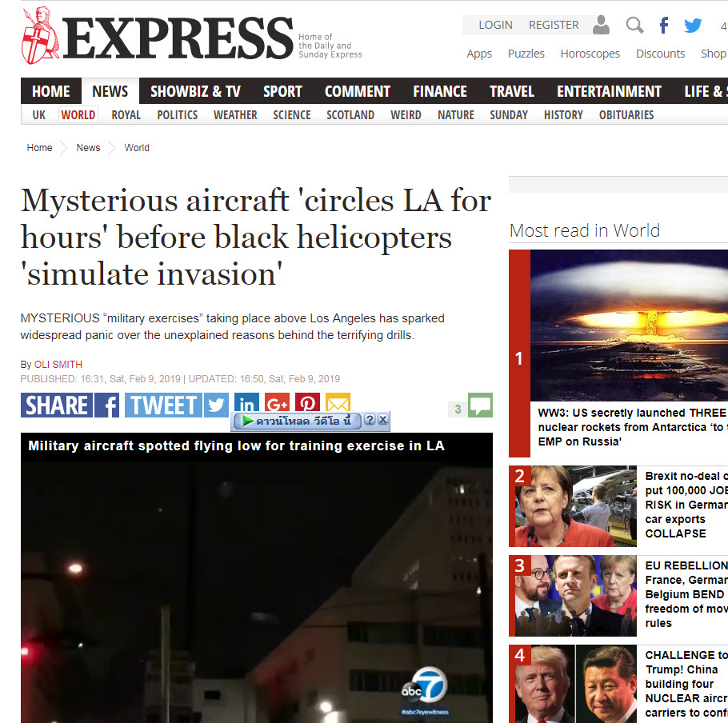Share article by email envelope icon
728x723 pixels.
pyautogui.click(x=338, y=401)
